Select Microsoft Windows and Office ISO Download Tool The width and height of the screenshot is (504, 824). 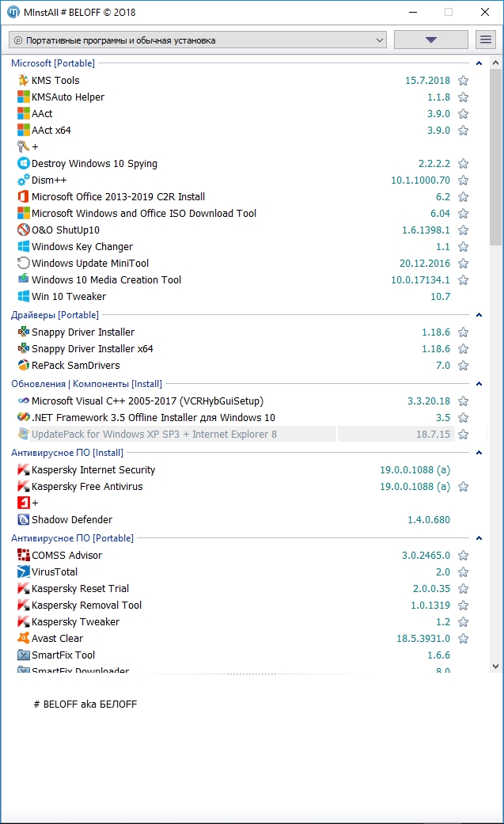(x=144, y=214)
